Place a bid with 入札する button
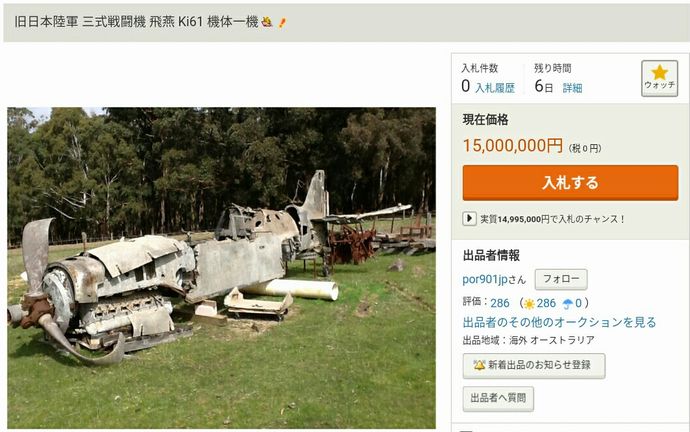Screen dimensions: 690x432 click(x=570, y=183)
